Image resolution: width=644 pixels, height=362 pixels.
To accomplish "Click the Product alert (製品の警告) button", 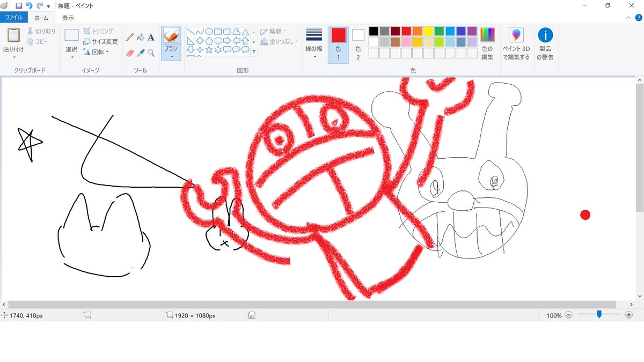I will tap(546, 43).
